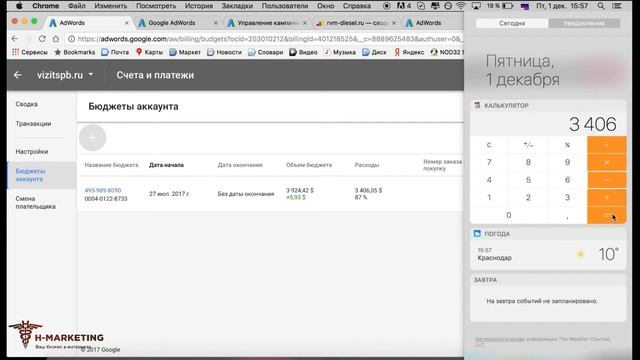Open the Видео bookmark

pos(303,52)
